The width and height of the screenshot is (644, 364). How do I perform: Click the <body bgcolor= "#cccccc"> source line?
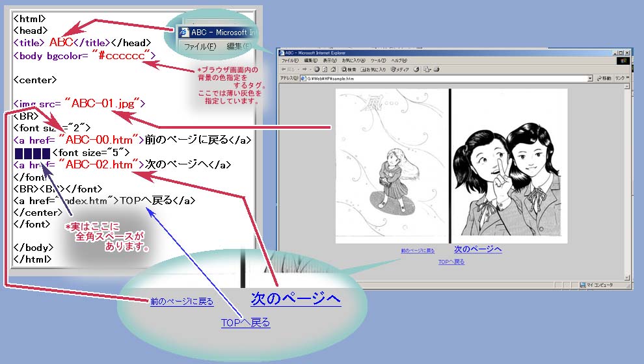click(84, 55)
